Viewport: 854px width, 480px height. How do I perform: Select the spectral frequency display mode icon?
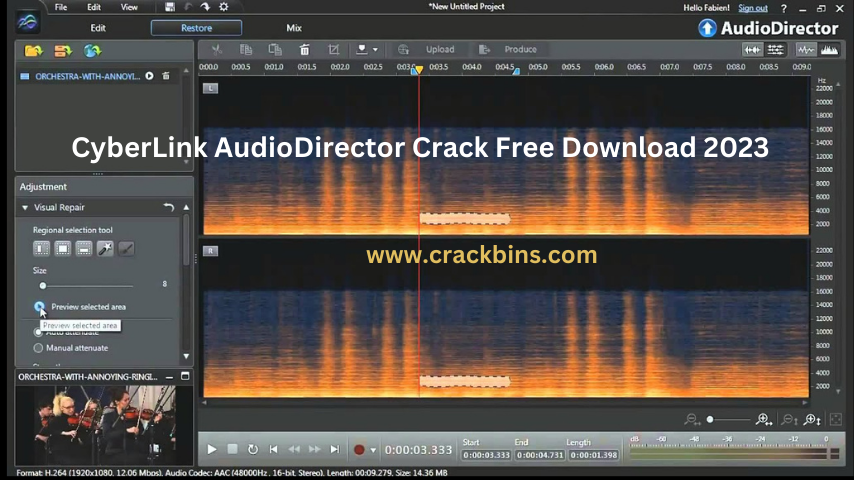click(x=829, y=50)
